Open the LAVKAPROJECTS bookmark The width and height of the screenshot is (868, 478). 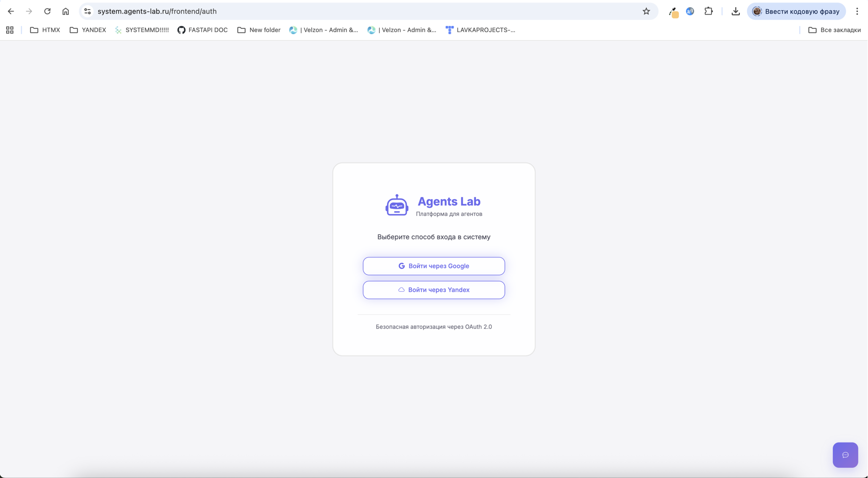tap(480, 30)
